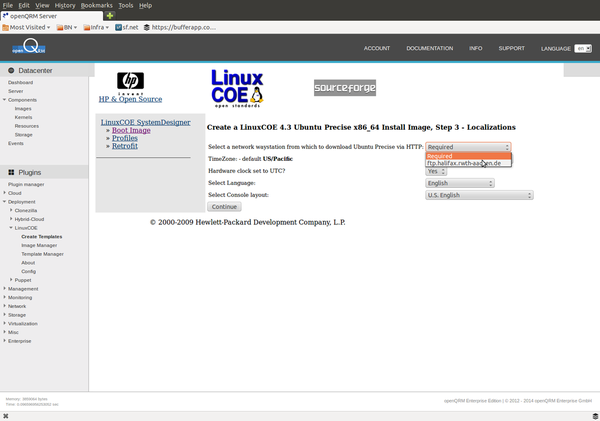The width and height of the screenshot is (600, 421).
Task: Open the View menu
Action: pyautogui.click(x=42, y=5)
